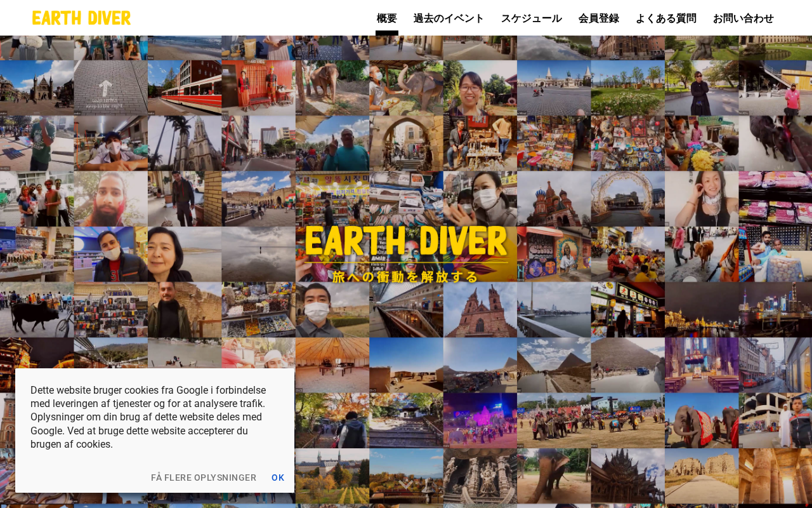Open FÅ FLERE OPLYSNINGER cookie link
Viewport: 812px width, 508px height.
pyautogui.click(x=204, y=478)
